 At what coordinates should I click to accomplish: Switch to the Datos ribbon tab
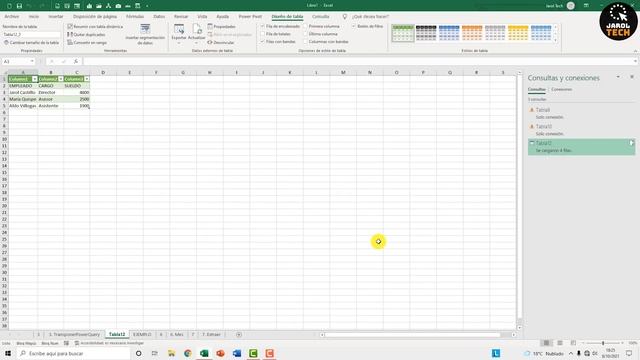coord(159,16)
